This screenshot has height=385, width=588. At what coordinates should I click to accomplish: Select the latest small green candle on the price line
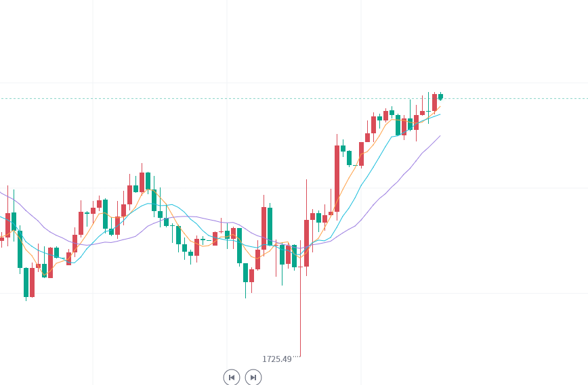440,97
